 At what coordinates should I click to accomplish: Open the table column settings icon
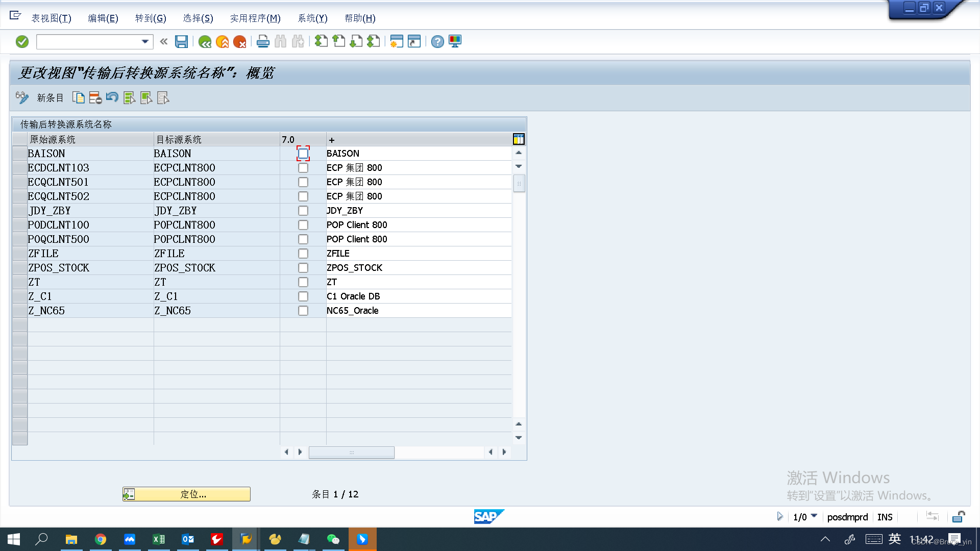[519, 139]
